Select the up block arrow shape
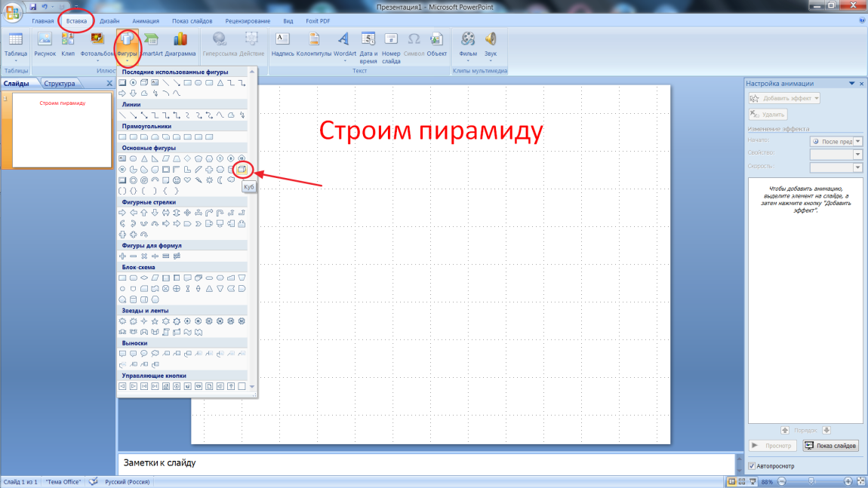The width and height of the screenshot is (868, 488). pos(144,213)
